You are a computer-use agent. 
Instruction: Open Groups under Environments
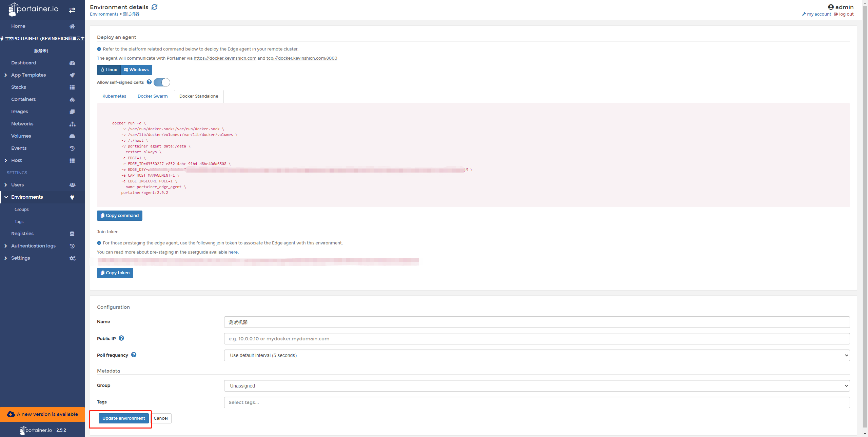click(22, 209)
